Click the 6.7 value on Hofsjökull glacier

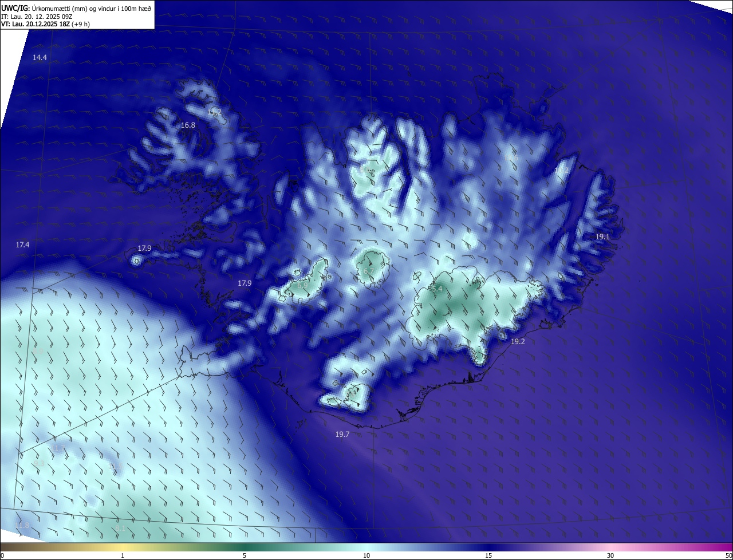(x=368, y=271)
